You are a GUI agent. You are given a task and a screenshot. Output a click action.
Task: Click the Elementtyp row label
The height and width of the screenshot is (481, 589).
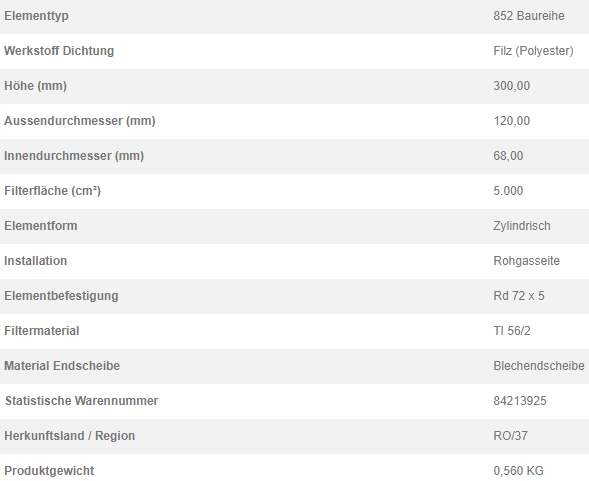pos(36,16)
